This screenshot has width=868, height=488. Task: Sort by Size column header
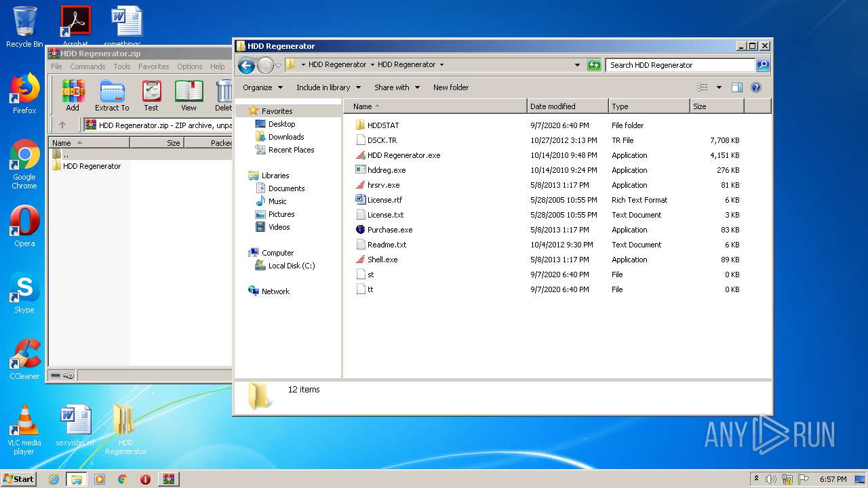(717, 106)
